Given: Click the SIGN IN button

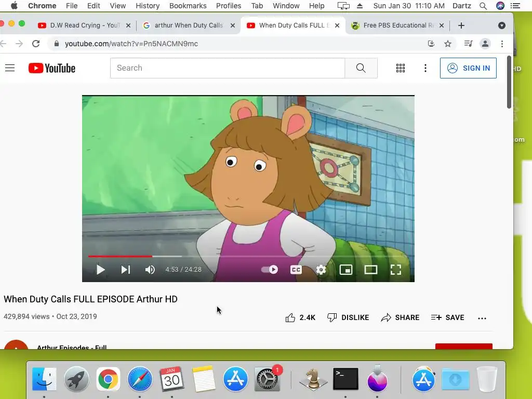Looking at the screenshot, I should pyautogui.click(x=468, y=68).
